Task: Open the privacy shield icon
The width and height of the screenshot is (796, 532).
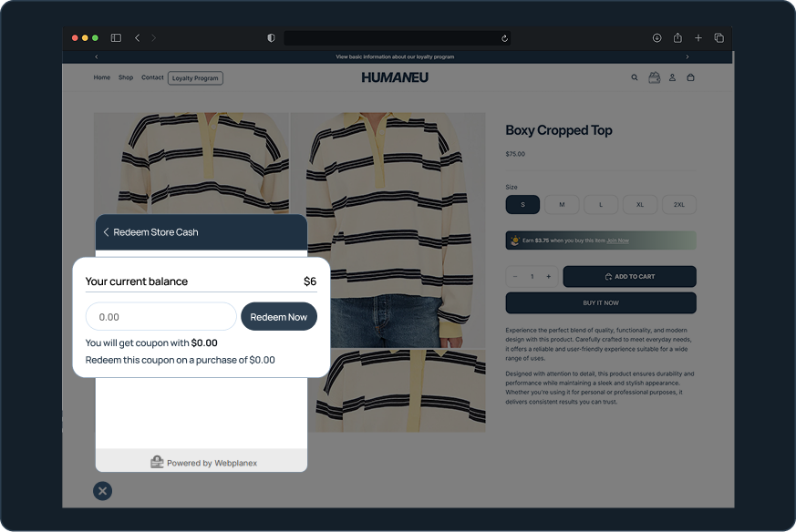Action: 271,38
